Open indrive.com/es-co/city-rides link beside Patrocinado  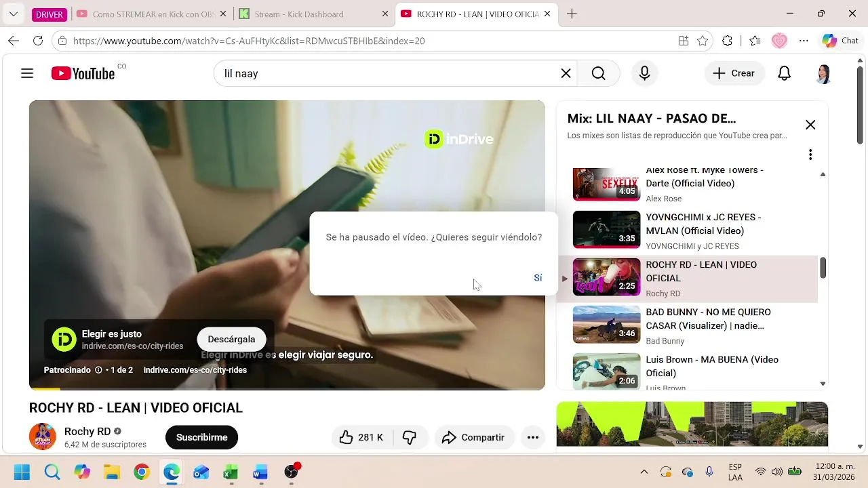click(195, 370)
